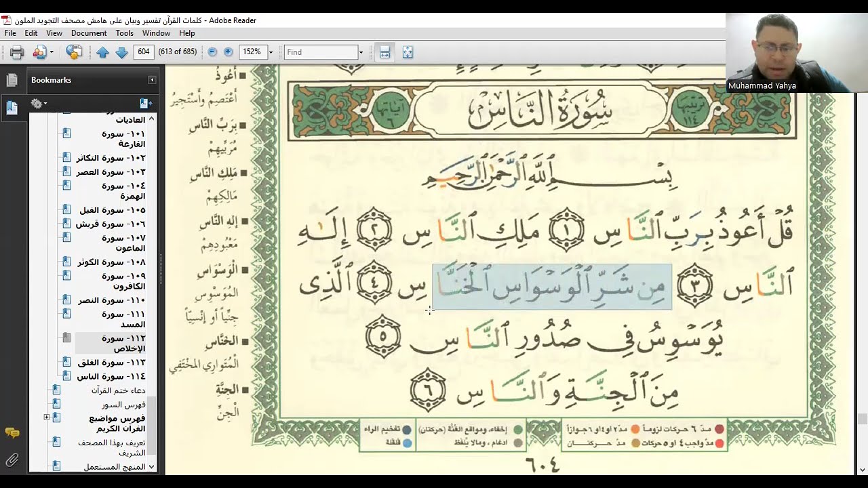Open the File menu
Image resolution: width=868 pixels, height=488 pixels.
click(x=10, y=33)
